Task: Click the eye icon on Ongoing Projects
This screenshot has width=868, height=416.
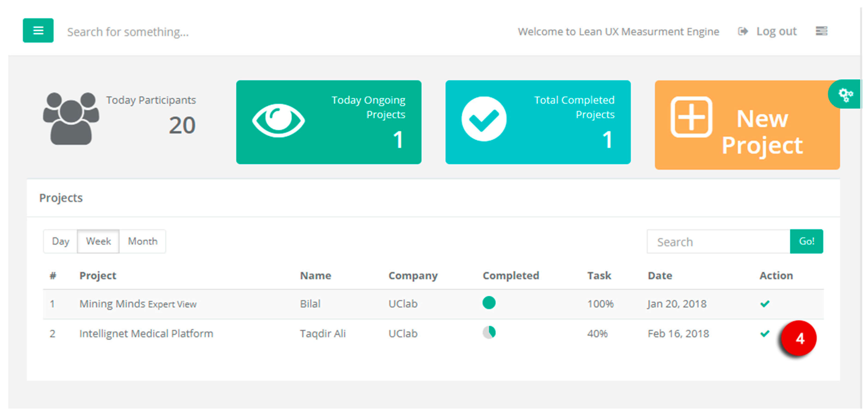Action: click(278, 120)
